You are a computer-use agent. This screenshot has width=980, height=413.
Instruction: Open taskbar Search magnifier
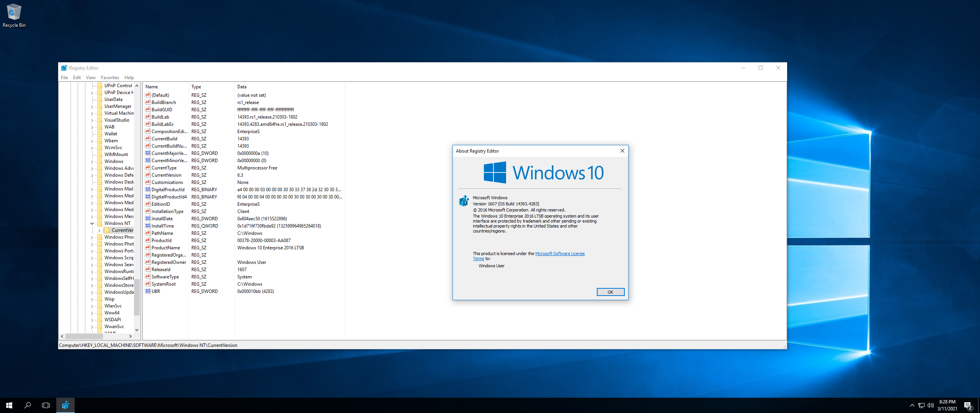pos(28,405)
